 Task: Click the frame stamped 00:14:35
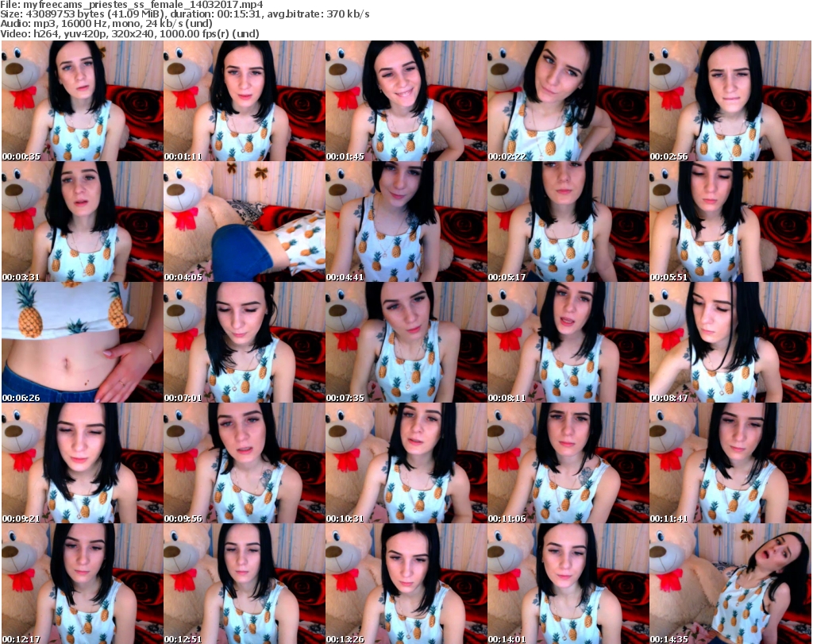[x=730, y=584]
